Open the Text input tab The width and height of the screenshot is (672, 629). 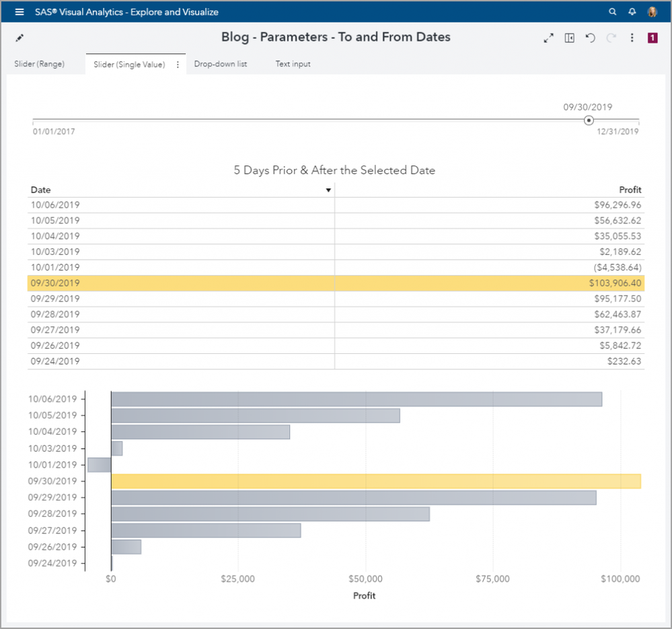[293, 65]
